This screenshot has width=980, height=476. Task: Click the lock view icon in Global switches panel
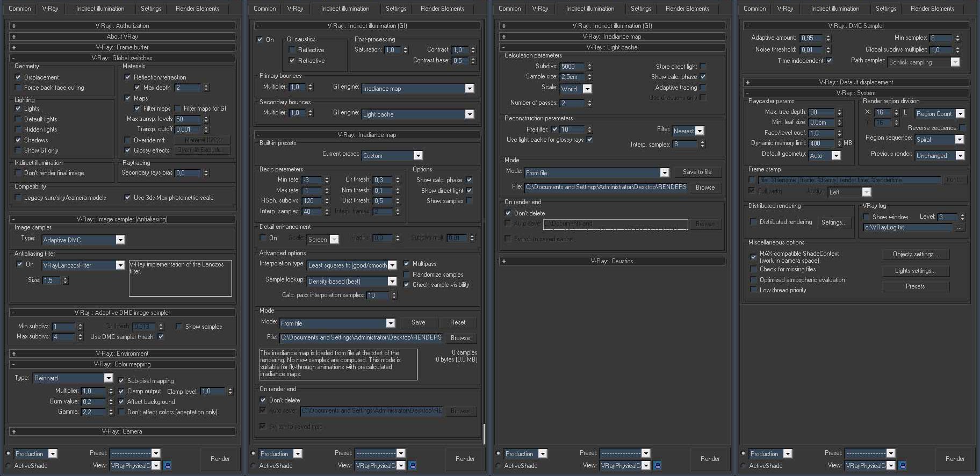167,465
